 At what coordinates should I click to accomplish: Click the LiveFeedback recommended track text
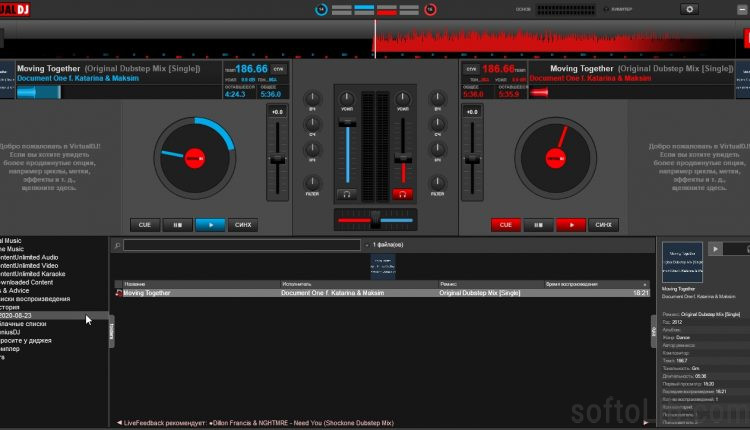[302, 423]
